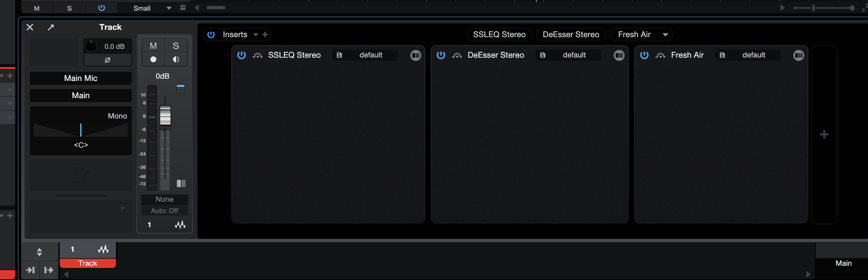Click the DeEsser Stereo round expand icon
The width and height of the screenshot is (868, 280).
click(619, 55)
